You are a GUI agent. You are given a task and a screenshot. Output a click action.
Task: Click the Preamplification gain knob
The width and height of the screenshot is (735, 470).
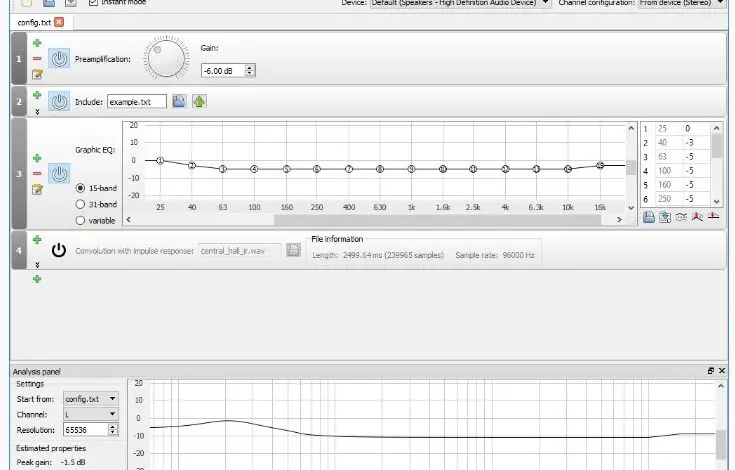[x=166, y=59]
